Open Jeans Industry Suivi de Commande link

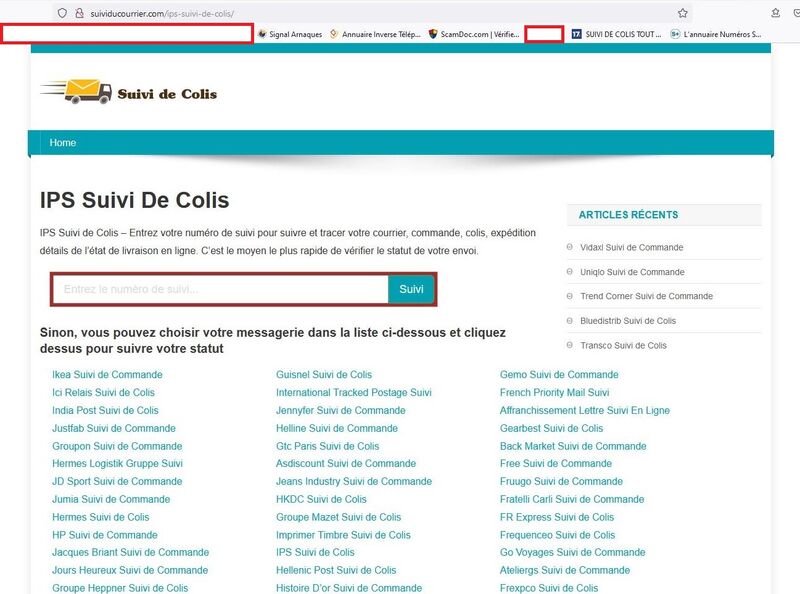tap(354, 481)
